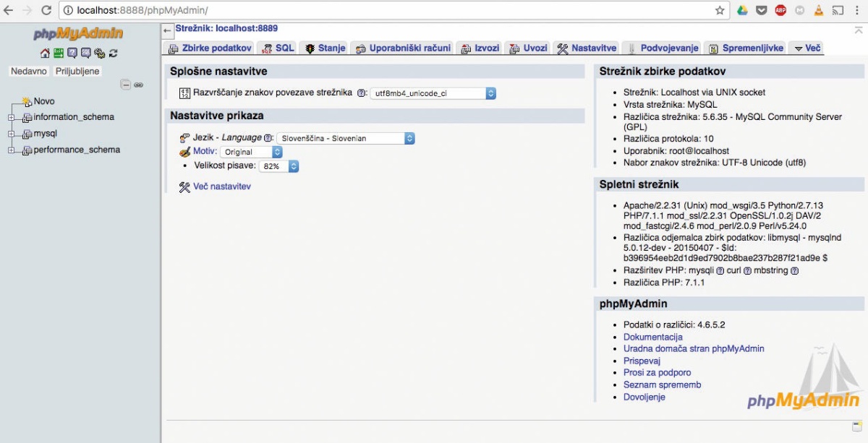Open the 82% font size dropdown
The width and height of the screenshot is (868, 443).
(278, 166)
